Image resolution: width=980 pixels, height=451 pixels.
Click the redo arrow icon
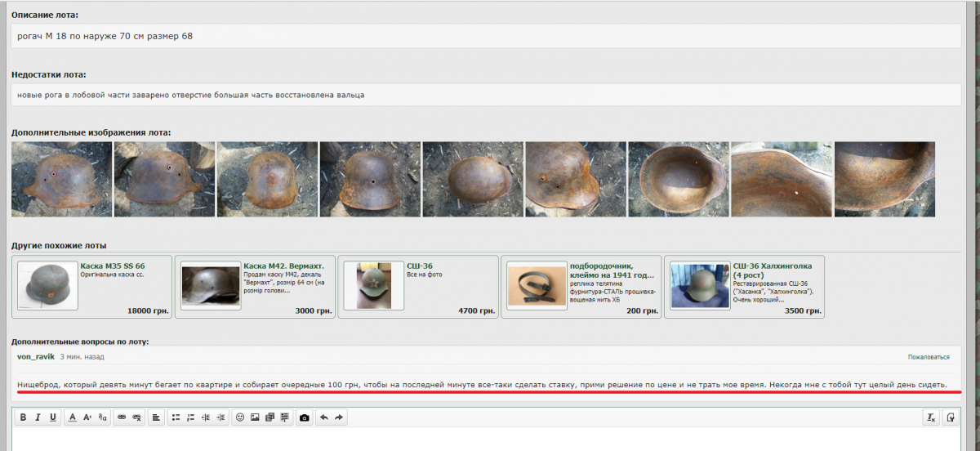(x=339, y=418)
